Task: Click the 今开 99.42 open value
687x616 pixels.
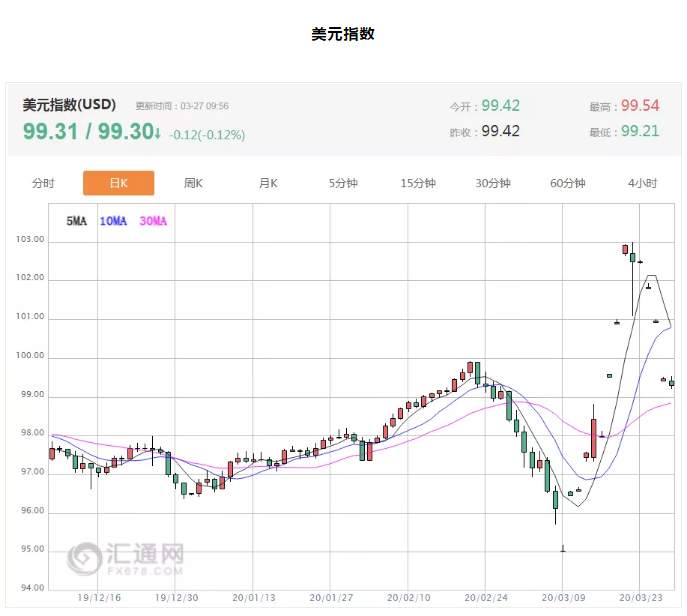Action: pyautogui.click(x=500, y=106)
